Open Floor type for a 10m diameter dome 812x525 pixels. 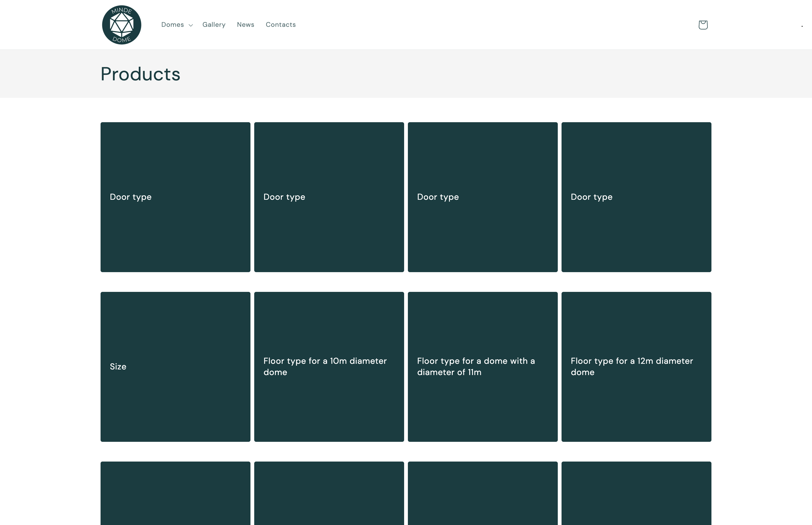pyautogui.click(x=329, y=366)
